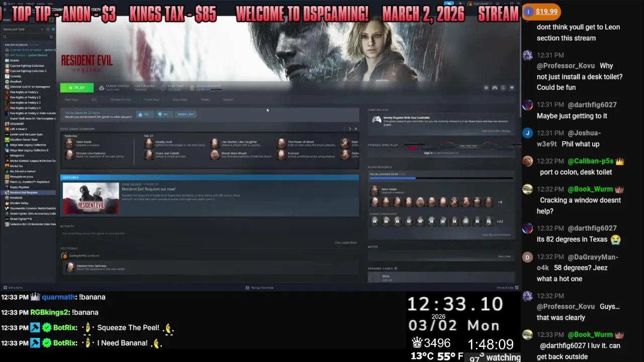
Task: Open Resident Evil Requiem out now news headline
Action: (x=148, y=189)
